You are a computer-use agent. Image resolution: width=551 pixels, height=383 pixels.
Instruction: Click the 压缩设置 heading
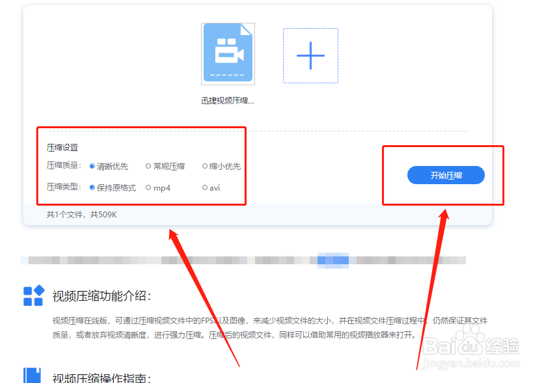63,148
